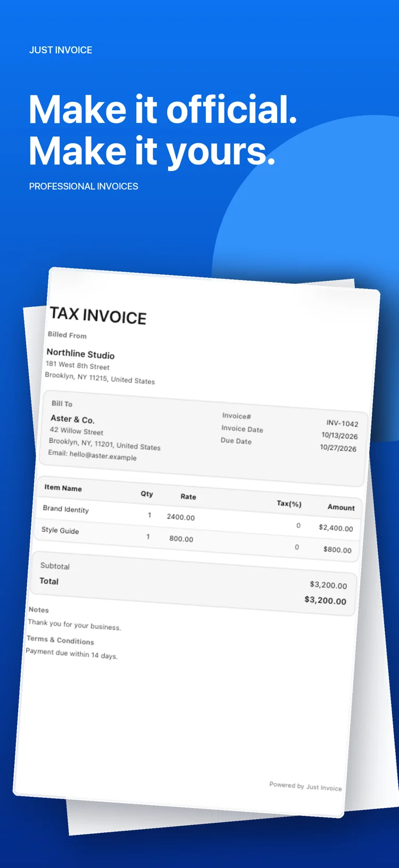Click 'Brooklyn, NY, 11201, United States' line
This screenshot has width=399, height=868.
point(104,444)
